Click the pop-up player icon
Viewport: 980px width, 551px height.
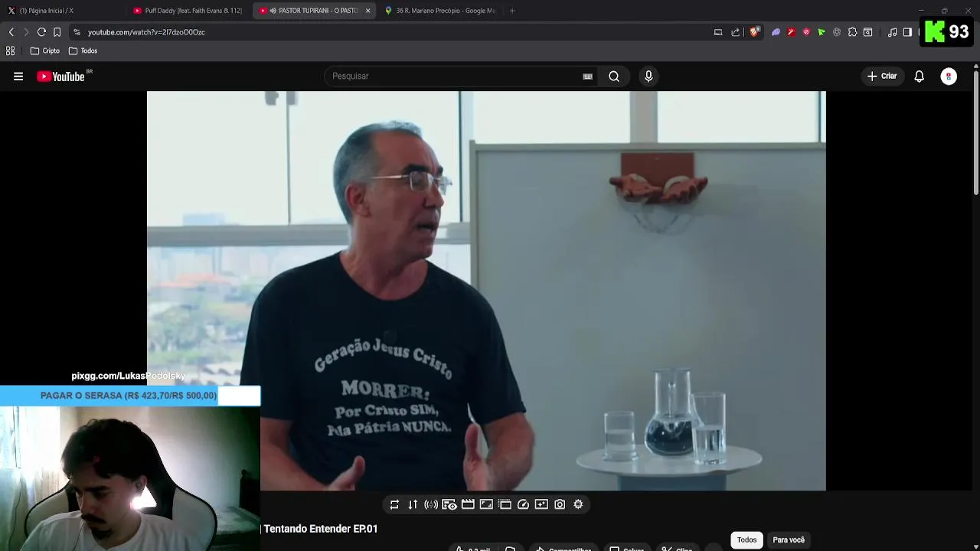[x=505, y=504]
